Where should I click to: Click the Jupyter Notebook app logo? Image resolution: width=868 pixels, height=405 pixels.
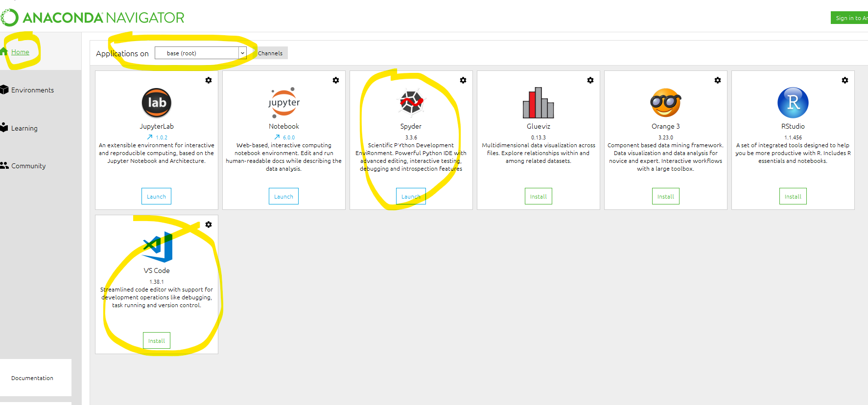click(284, 103)
